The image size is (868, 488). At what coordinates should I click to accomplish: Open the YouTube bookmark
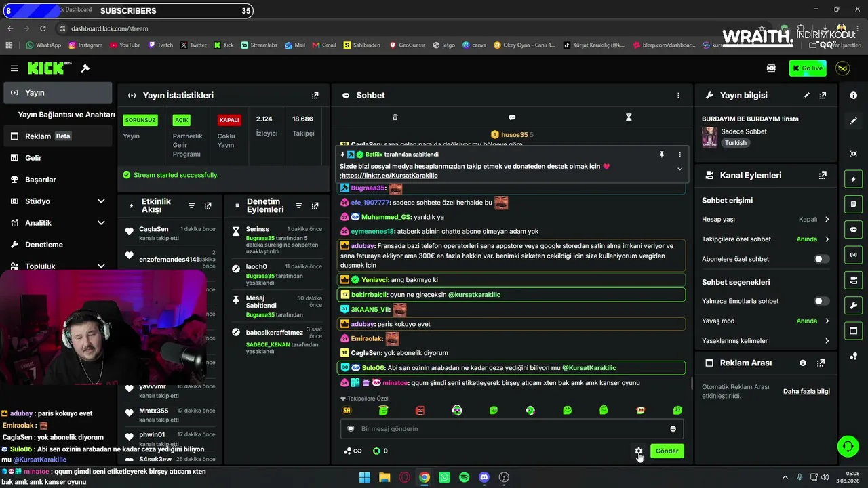(125, 45)
